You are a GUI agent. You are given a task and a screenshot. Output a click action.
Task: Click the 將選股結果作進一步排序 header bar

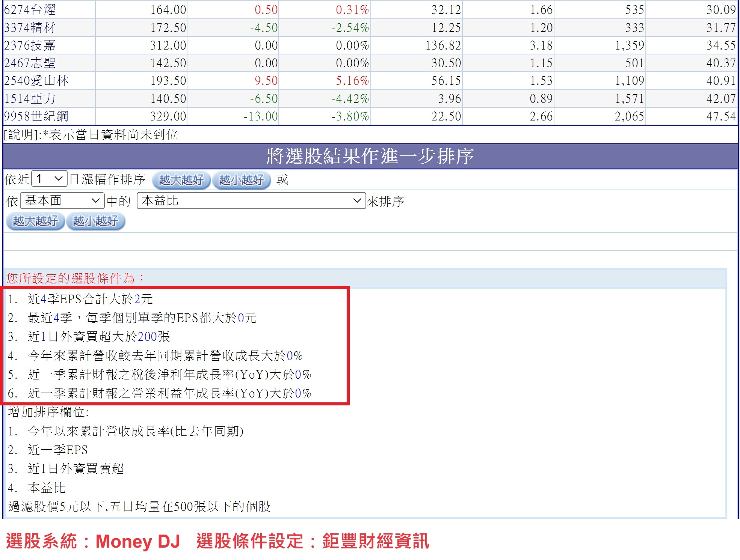[370, 157]
